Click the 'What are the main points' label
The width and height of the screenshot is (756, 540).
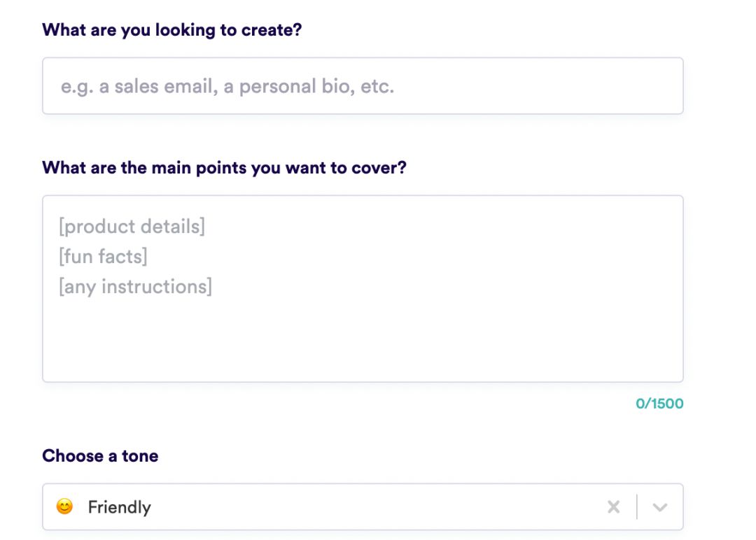click(224, 168)
